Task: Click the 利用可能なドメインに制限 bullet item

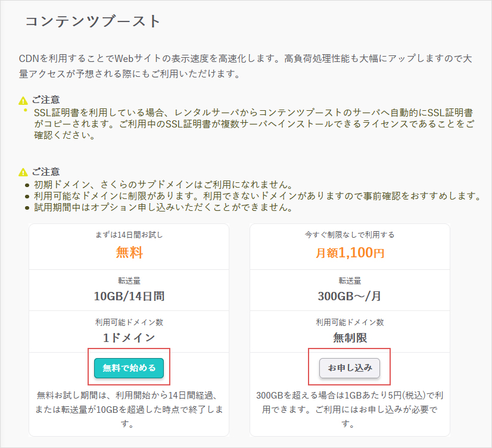Action: coord(256,196)
